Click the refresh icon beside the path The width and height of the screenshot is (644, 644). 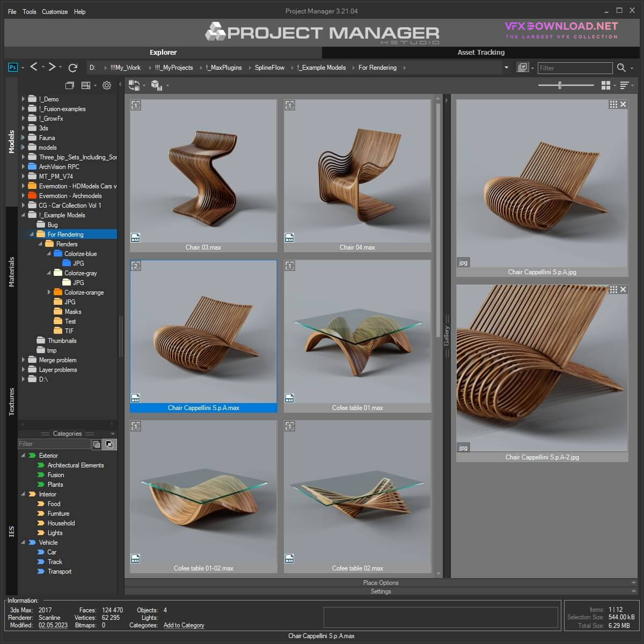tap(73, 68)
